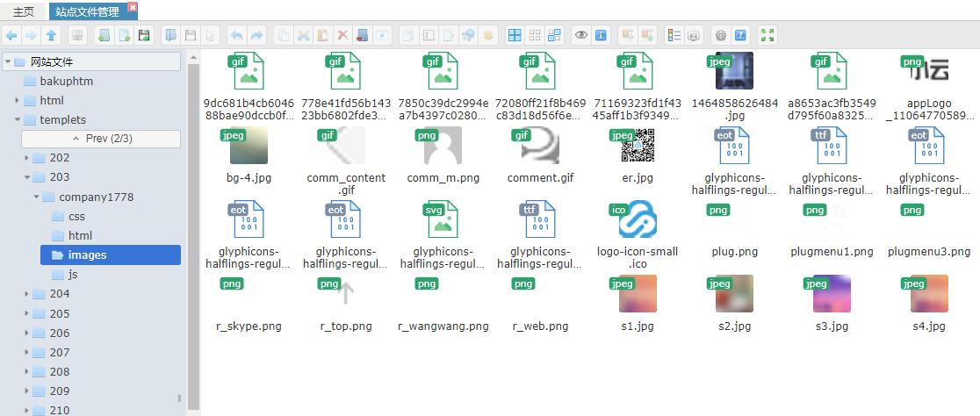Open Preferences gear icon

(x=721, y=36)
